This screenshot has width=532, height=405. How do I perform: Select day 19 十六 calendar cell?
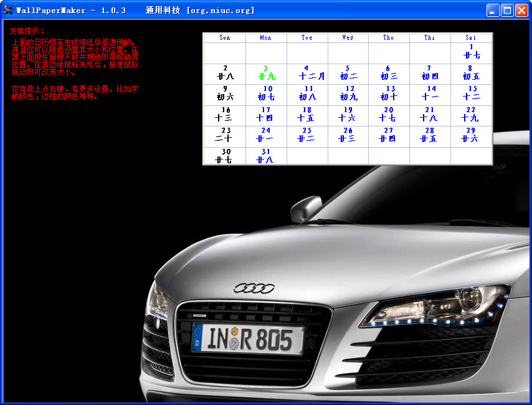(x=348, y=115)
